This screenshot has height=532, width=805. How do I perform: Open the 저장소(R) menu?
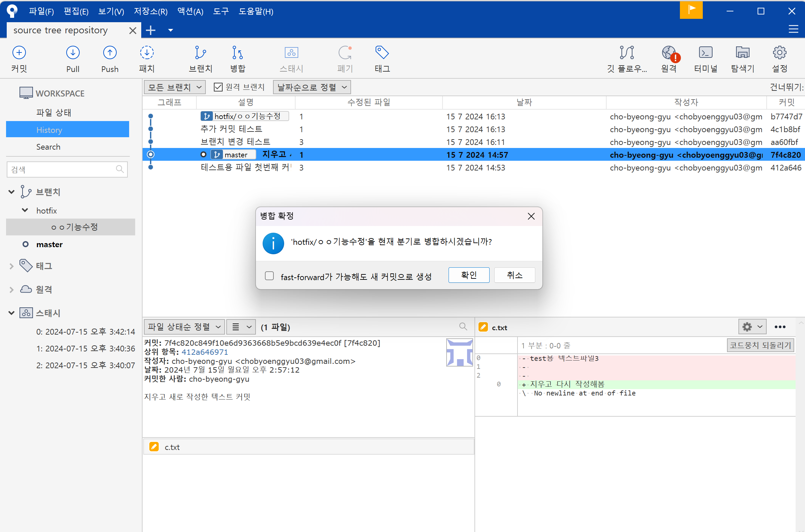(151, 11)
